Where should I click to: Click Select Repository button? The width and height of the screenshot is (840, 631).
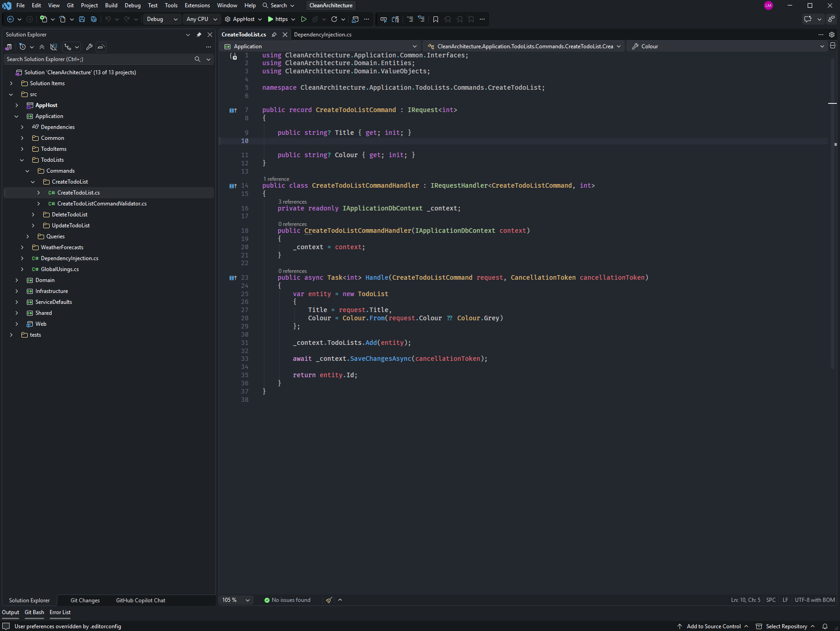(786, 626)
